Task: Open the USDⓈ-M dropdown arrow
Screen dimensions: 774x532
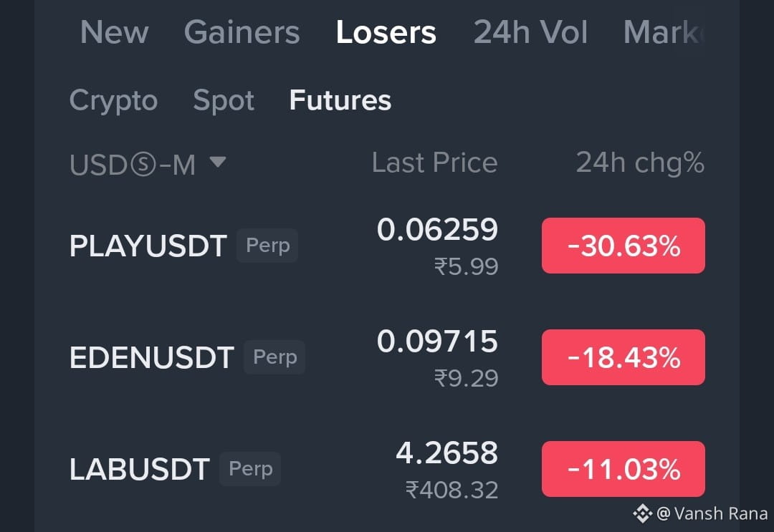Action: [x=218, y=162]
